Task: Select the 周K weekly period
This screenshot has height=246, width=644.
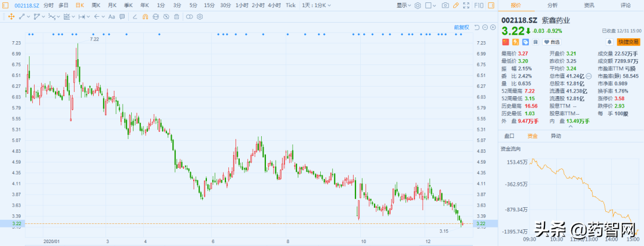Action: coord(96,5)
